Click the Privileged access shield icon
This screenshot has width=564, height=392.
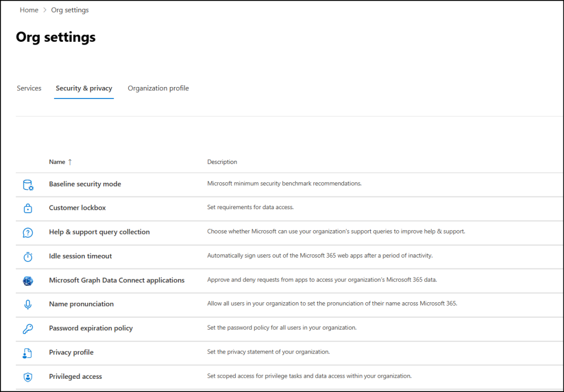point(28,377)
